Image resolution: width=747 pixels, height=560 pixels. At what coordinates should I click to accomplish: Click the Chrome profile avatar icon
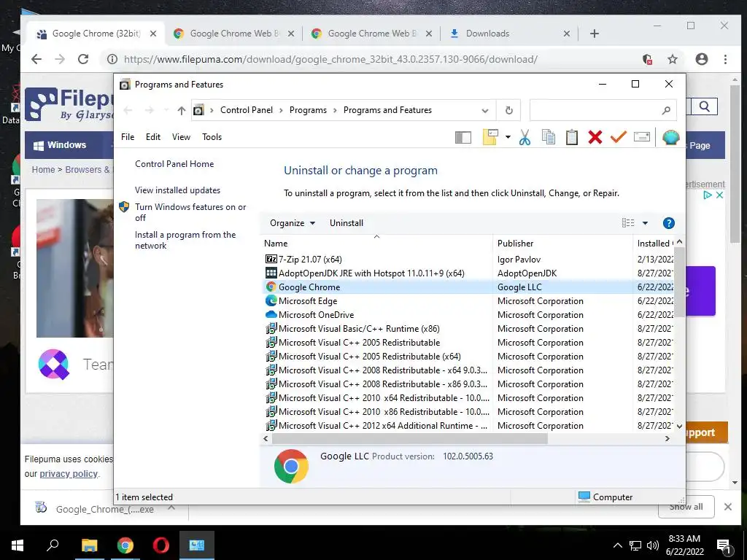pos(701,59)
